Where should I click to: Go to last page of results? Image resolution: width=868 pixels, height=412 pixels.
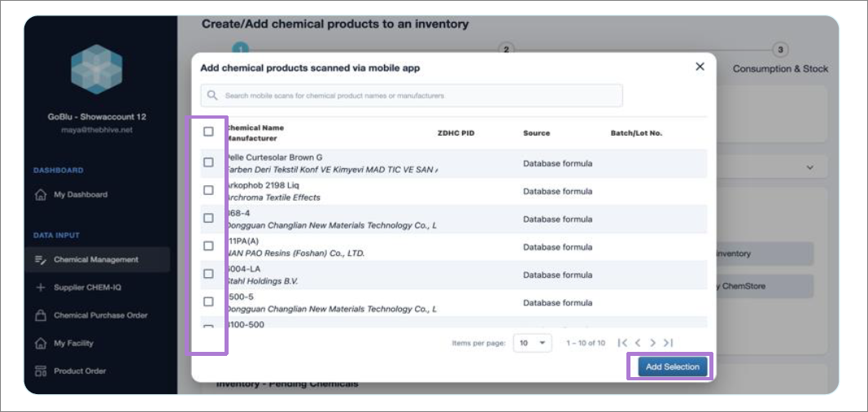668,343
